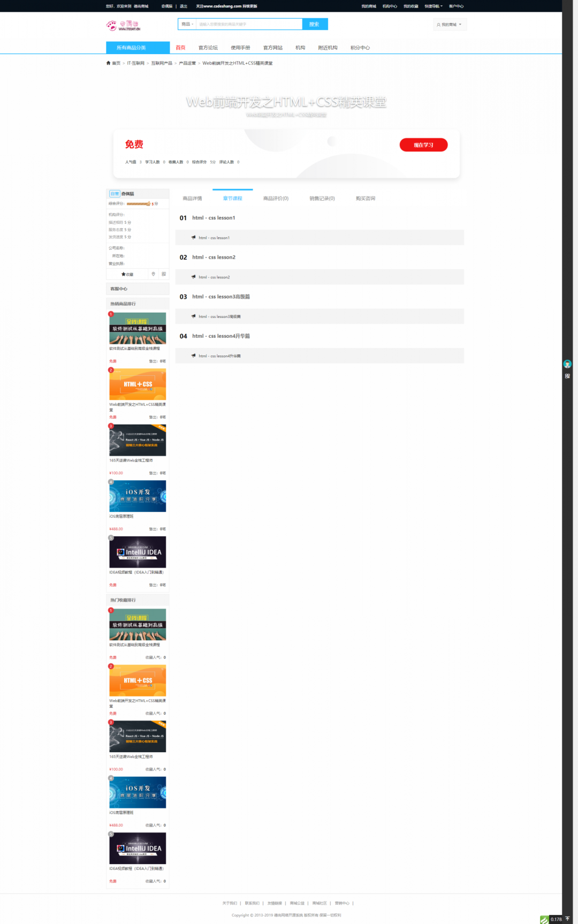Open the shop location pin icon
Viewport: 578px width, 924px height.
tap(153, 274)
